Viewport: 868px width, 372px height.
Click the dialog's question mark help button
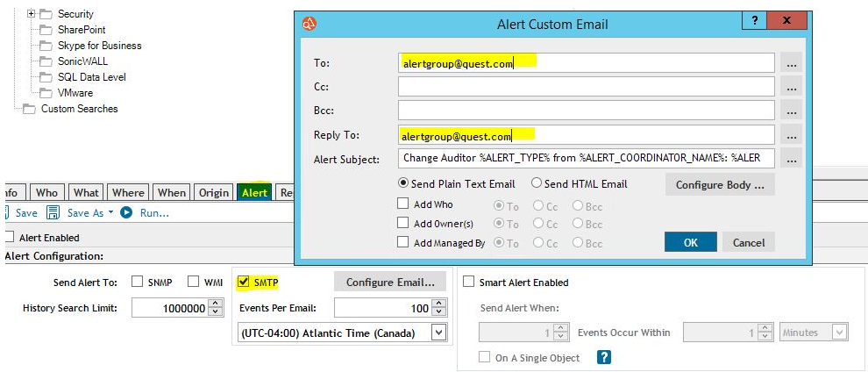point(754,21)
